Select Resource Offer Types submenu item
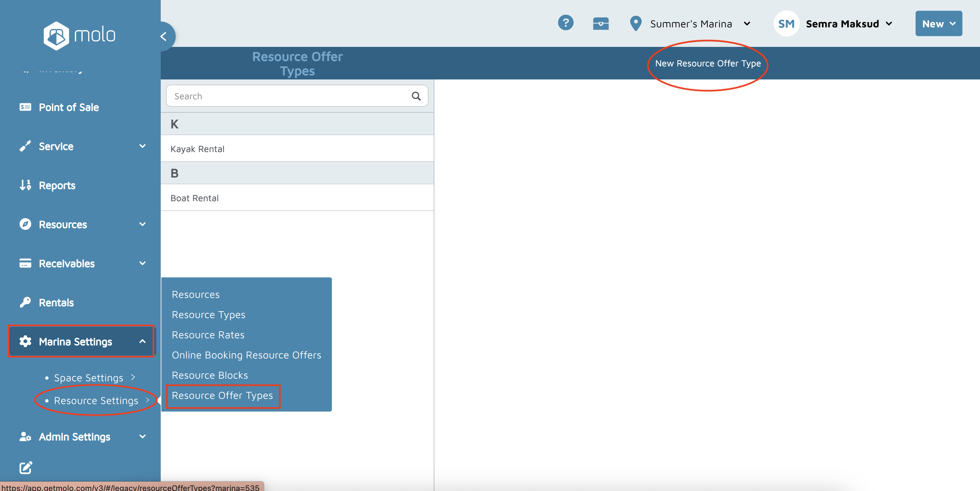980x491 pixels. coord(222,396)
